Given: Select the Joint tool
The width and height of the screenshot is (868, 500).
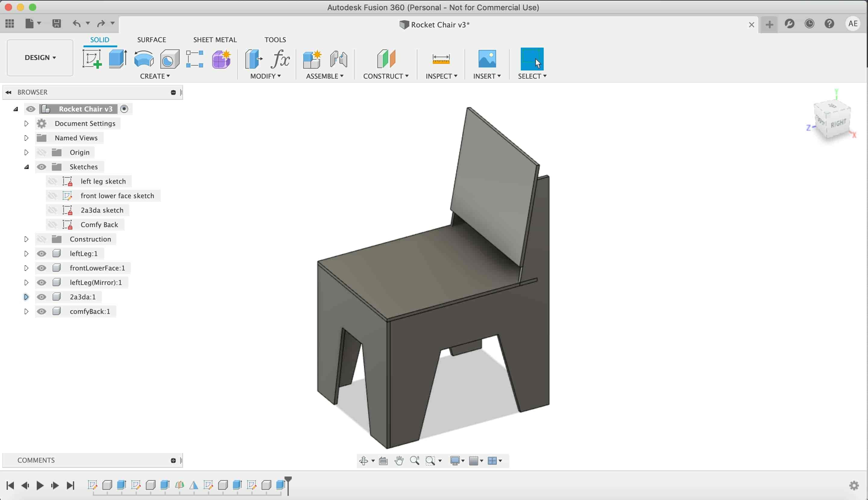Looking at the screenshot, I should pyautogui.click(x=338, y=59).
